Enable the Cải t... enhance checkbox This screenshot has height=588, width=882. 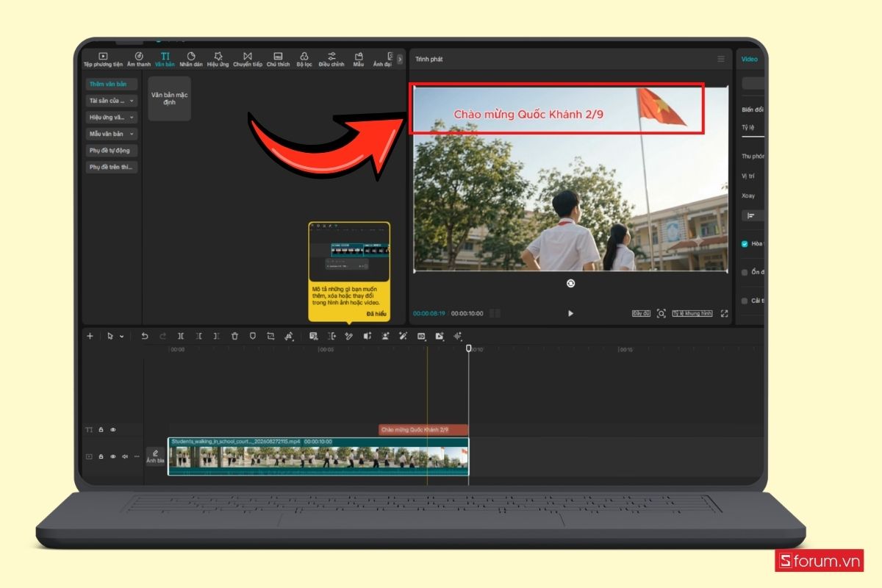(745, 301)
